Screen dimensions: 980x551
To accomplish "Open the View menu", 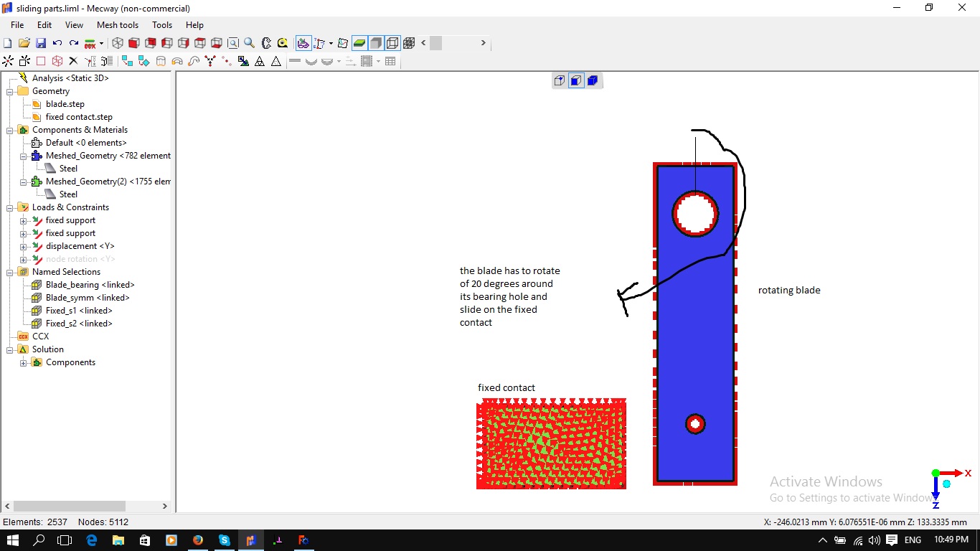I will 74,25.
